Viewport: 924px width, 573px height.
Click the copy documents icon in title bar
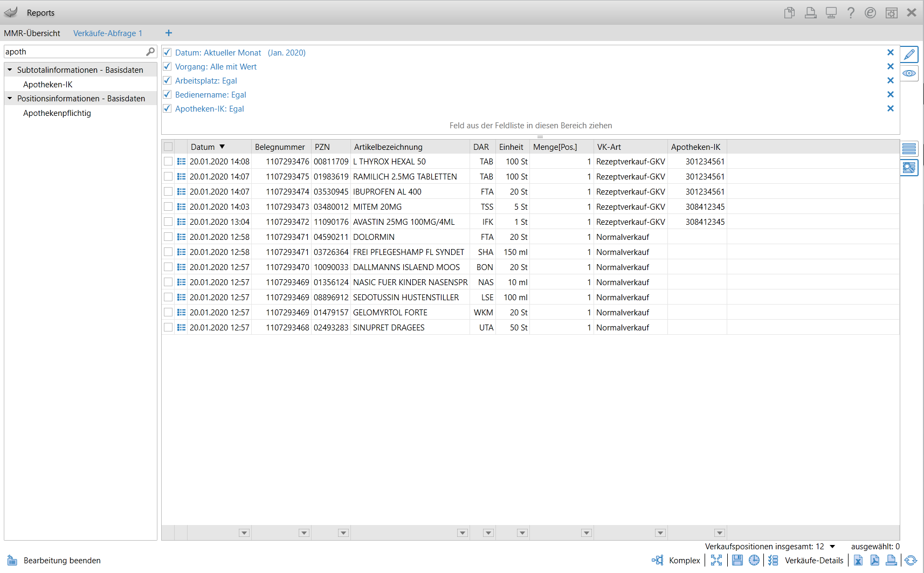coord(790,12)
